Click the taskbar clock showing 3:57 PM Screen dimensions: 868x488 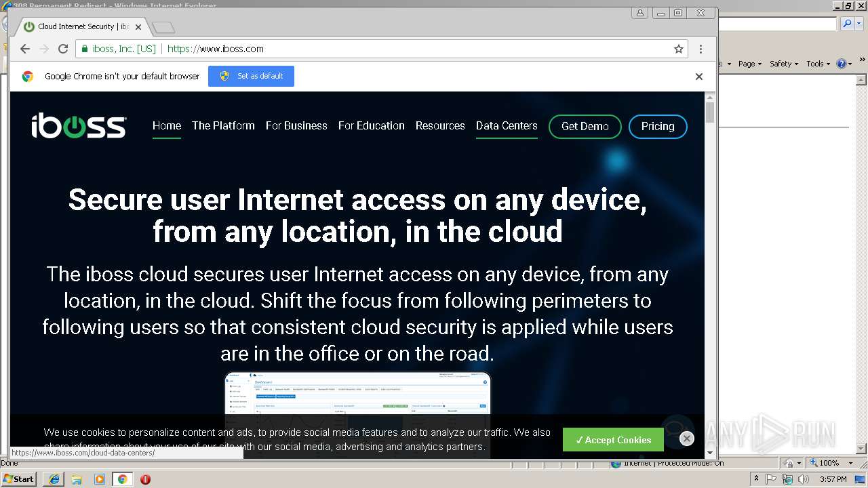833,479
